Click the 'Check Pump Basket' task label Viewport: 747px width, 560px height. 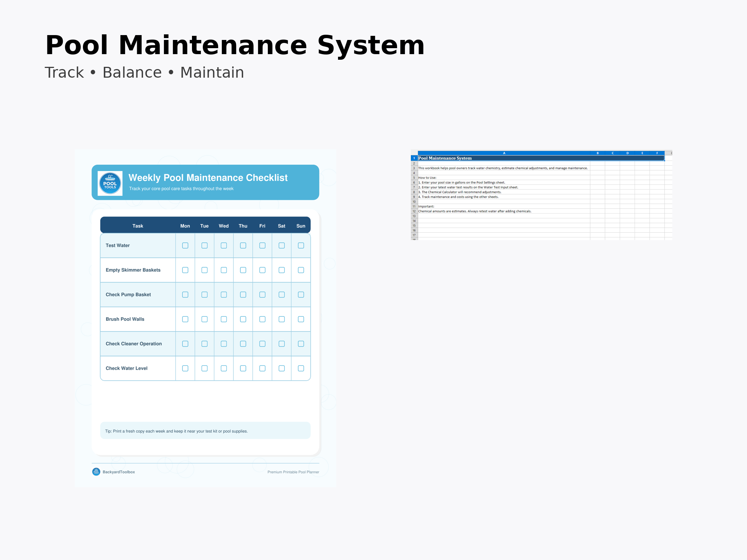point(128,295)
